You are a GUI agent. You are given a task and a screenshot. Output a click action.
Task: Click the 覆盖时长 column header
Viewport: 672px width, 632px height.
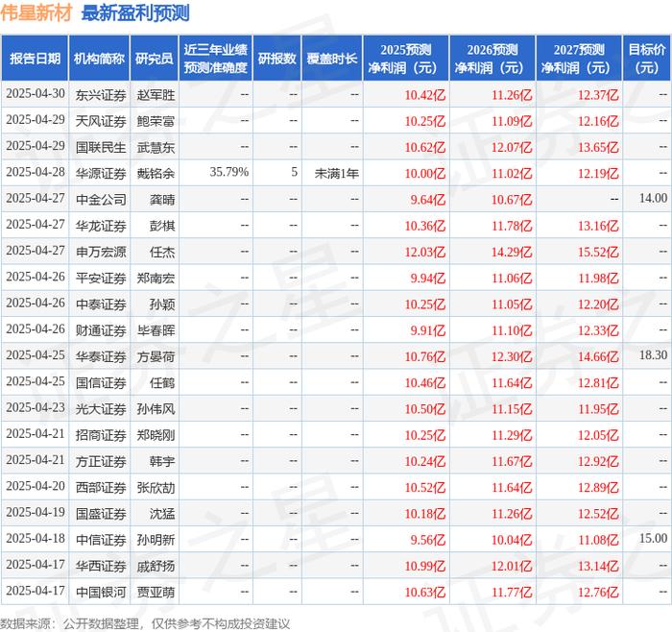coord(332,59)
